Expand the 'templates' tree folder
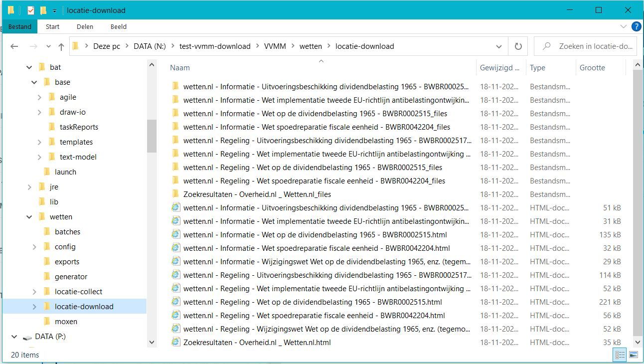The height and width of the screenshot is (364, 644). (39, 142)
